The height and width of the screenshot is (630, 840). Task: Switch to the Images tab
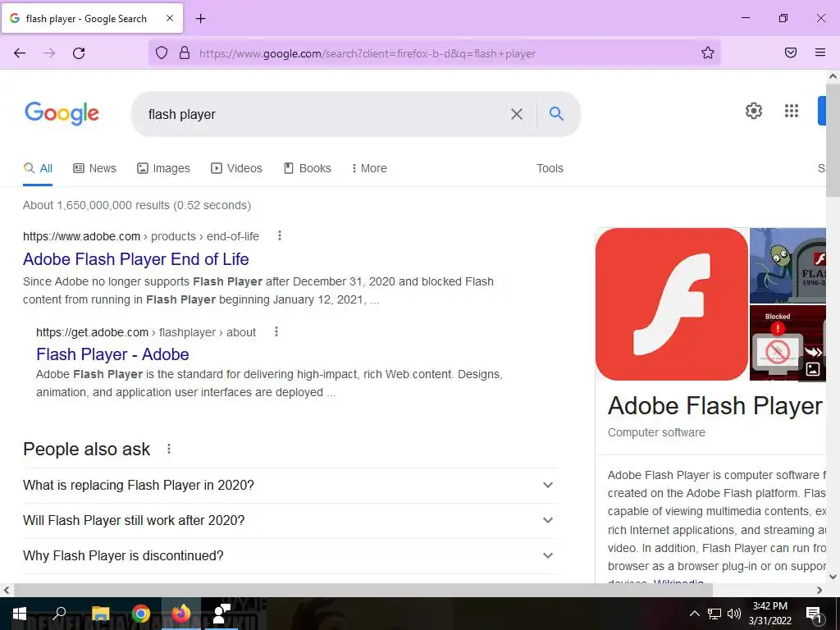click(163, 168)
